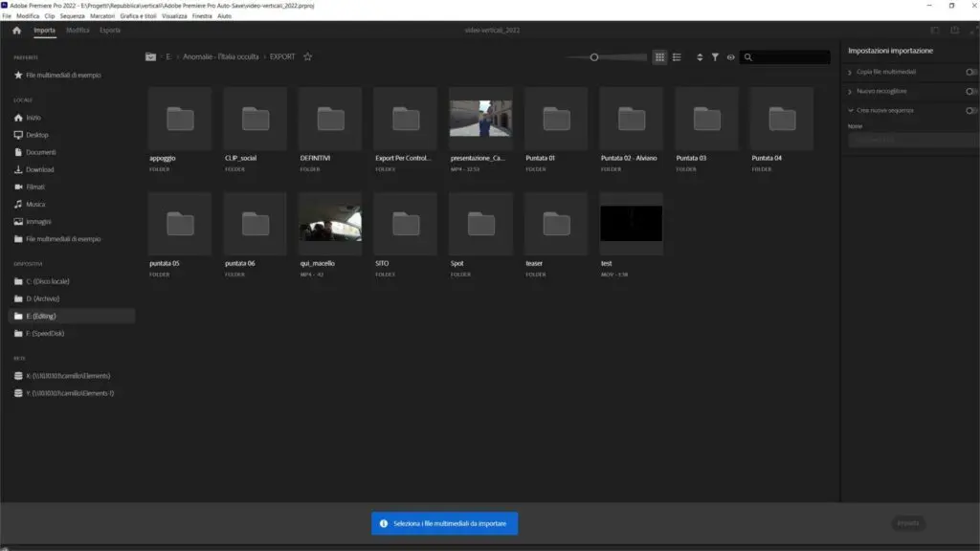Open the Sequenza menu

point(72,16)
